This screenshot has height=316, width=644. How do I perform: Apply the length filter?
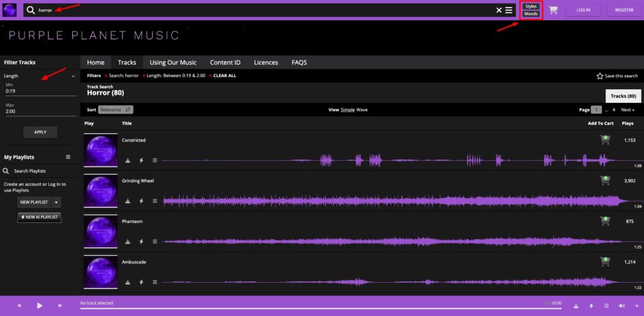click(x=40, y=132)
